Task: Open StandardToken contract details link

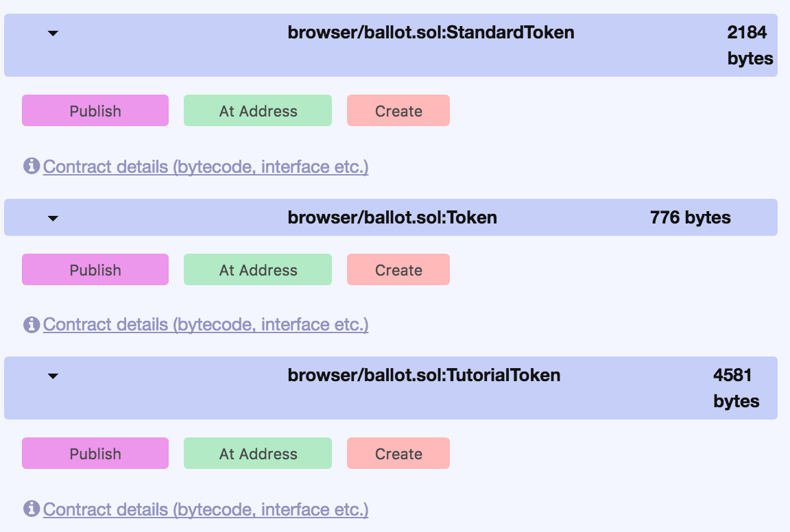Action: click(206, 167)
